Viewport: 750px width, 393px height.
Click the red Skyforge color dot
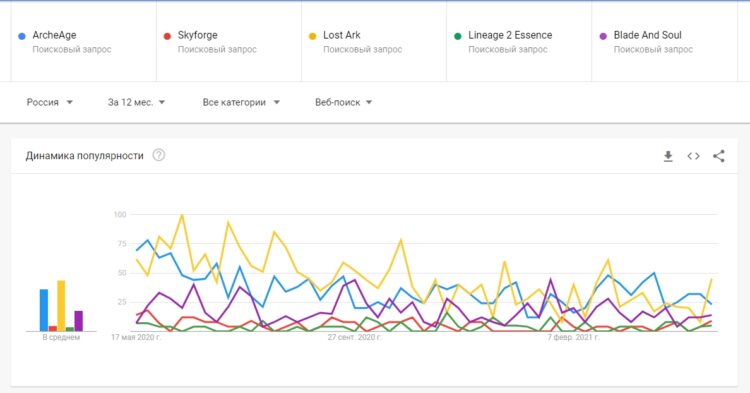(x=167, y=36)
